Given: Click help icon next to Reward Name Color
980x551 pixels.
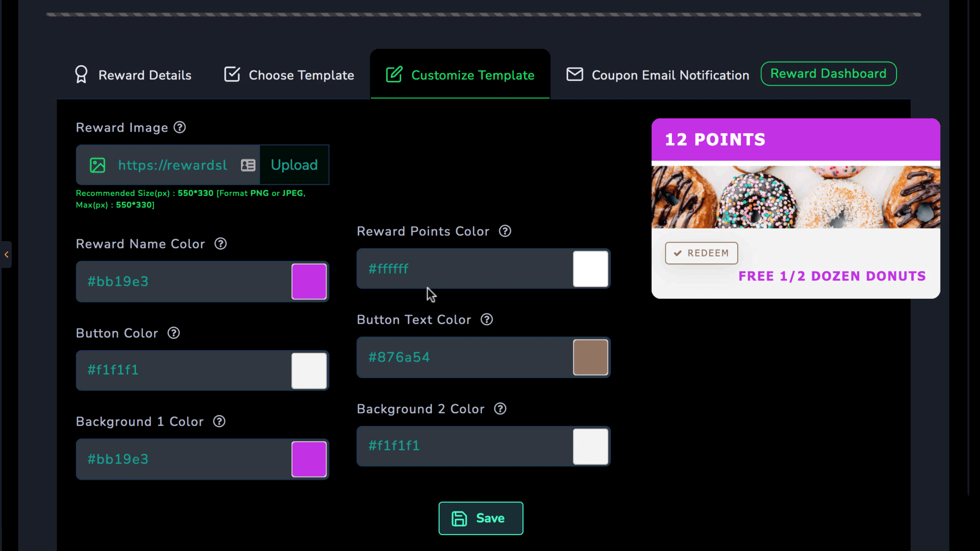Looking at the screenshot, I should 220,244.
